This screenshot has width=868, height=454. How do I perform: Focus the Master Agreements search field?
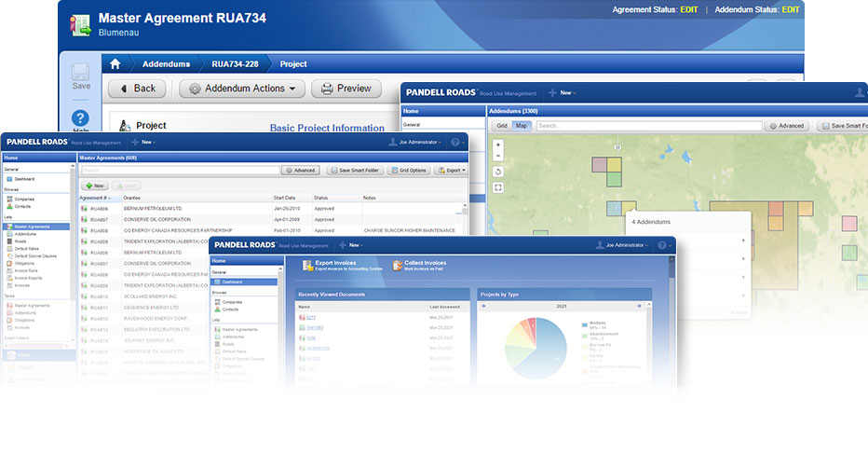[x=180, y=171]
